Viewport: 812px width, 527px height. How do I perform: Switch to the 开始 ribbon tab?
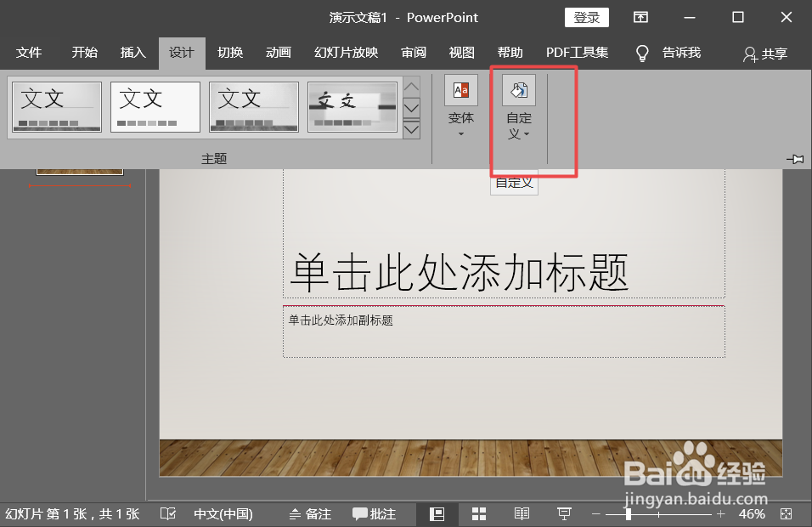84,53
